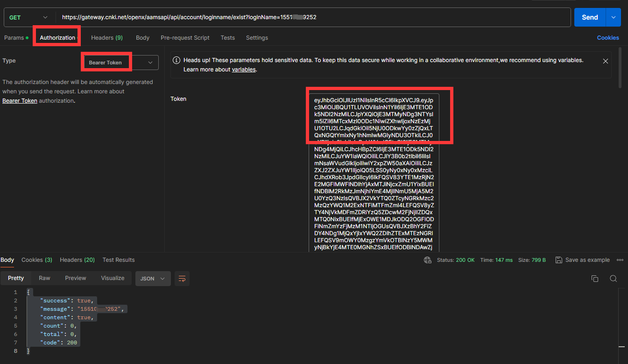The height and width of the screenshot is (364, 628).
Task: Open the response Headers (20) tab
Action: coord(77,260)
